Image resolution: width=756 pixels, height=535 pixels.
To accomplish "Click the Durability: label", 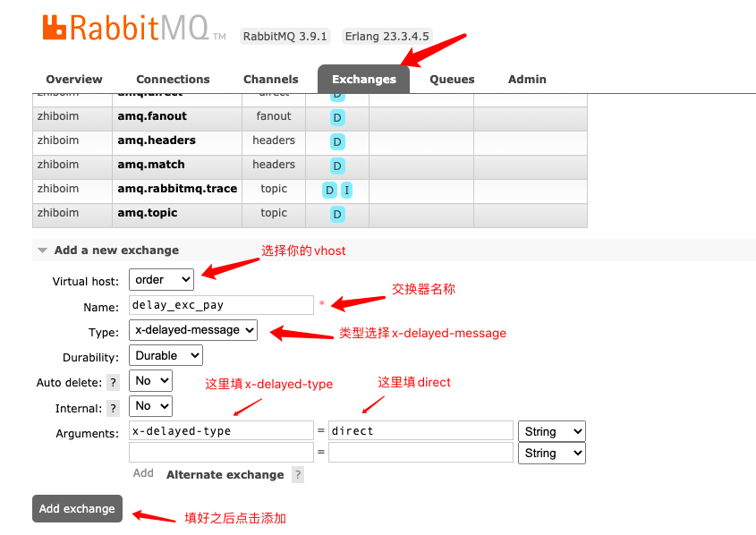I will pyautogui.click(x=90, y=358).
